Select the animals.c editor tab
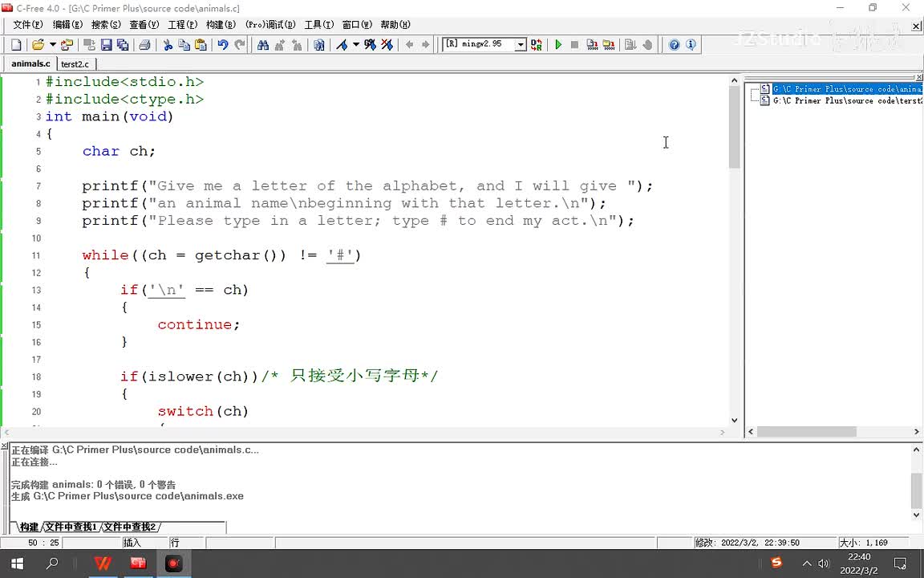 pyautogui.click(x=30, y=63)
